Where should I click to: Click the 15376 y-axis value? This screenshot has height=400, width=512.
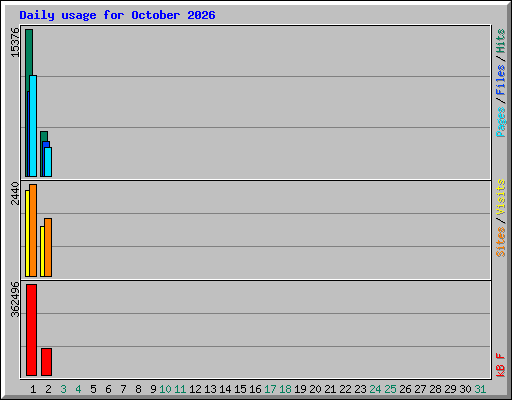15,42
